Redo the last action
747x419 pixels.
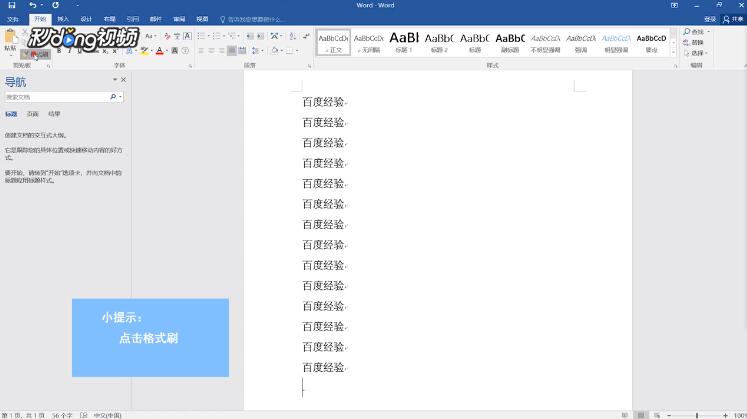pyautogui.click(x=56, y=5)
